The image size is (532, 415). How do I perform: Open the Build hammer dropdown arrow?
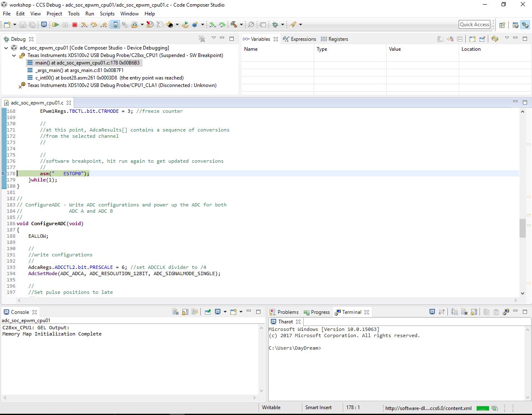pyautogui.click(x=241, y=25)
